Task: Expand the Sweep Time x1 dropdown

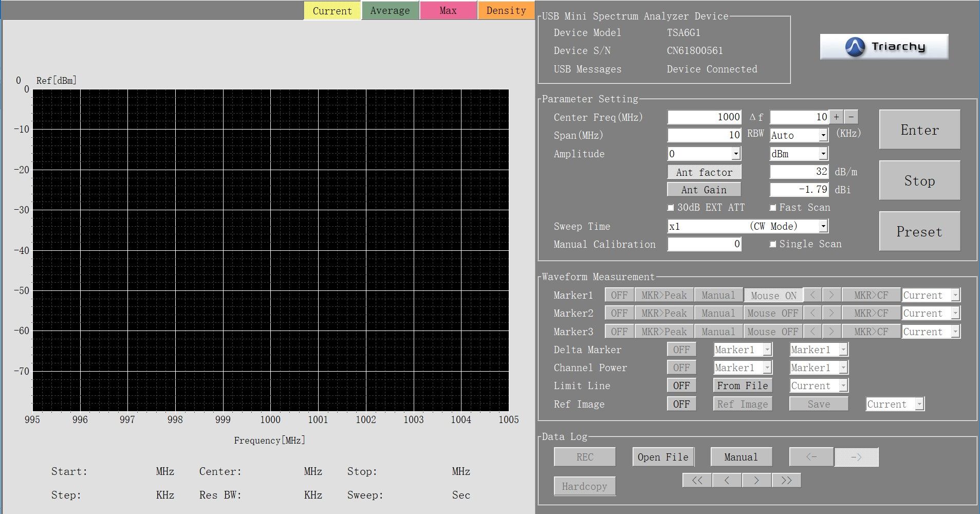Action: coord(823,226)
